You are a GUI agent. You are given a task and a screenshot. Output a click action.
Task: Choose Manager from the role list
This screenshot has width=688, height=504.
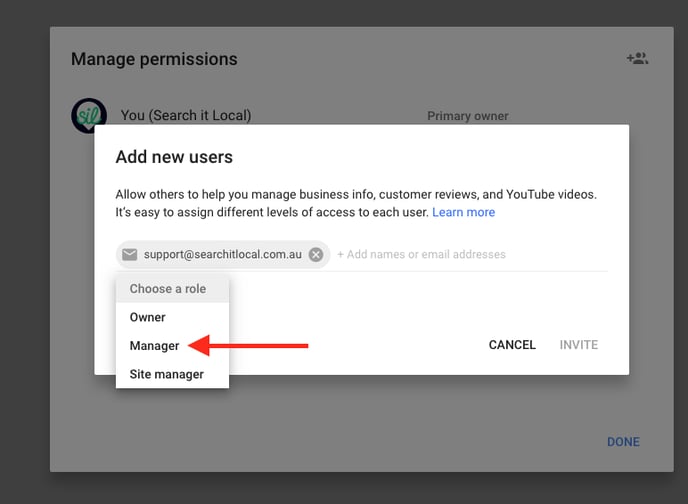point(155,346)
